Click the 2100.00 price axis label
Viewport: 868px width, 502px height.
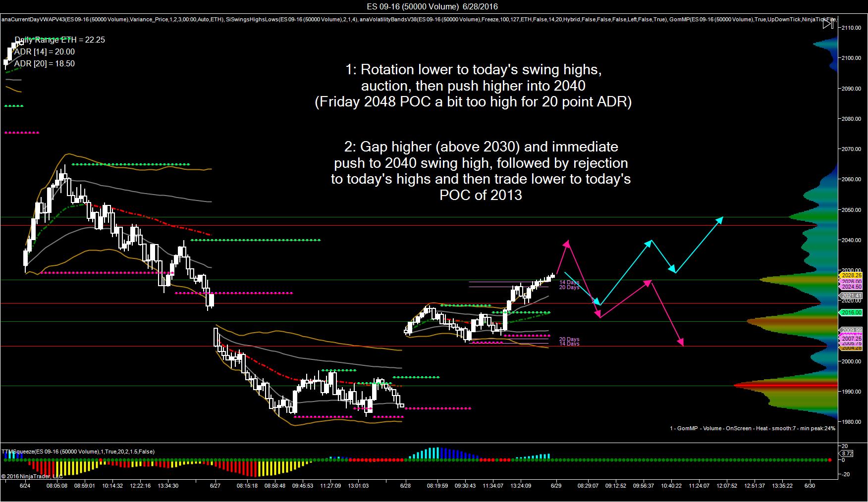(851, 58)
